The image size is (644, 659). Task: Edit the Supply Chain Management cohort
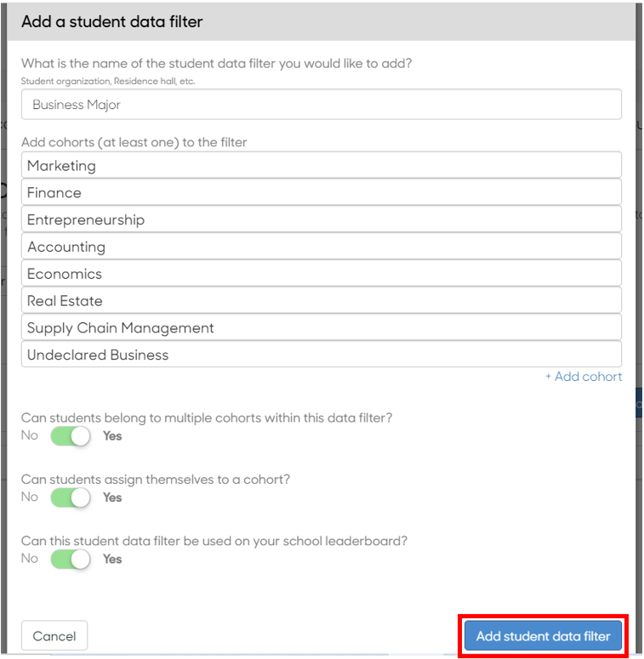(322, 327)
